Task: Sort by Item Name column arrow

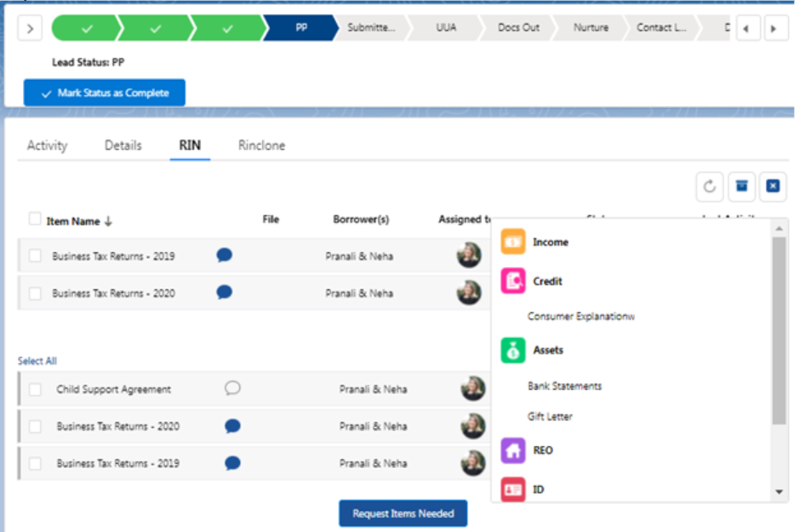Action: 108,221
